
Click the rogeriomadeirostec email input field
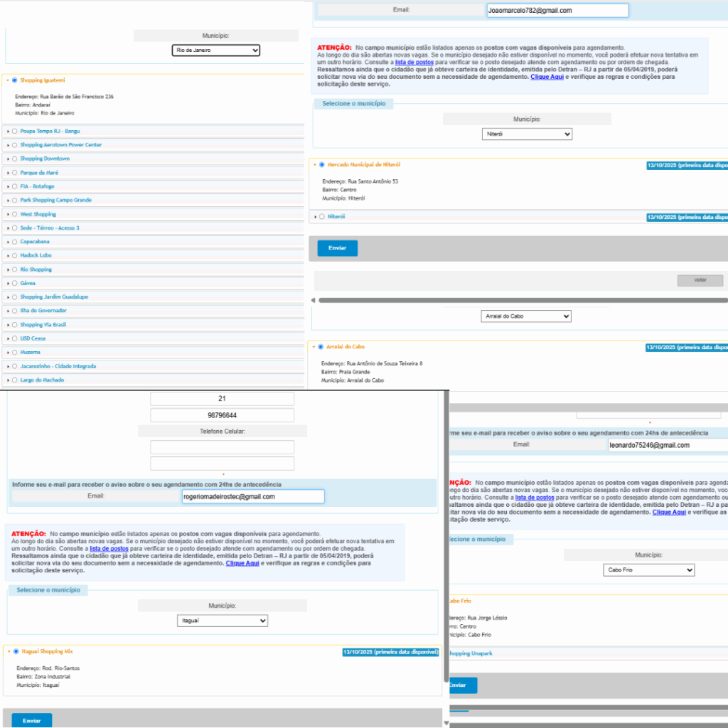click(253, 496)
